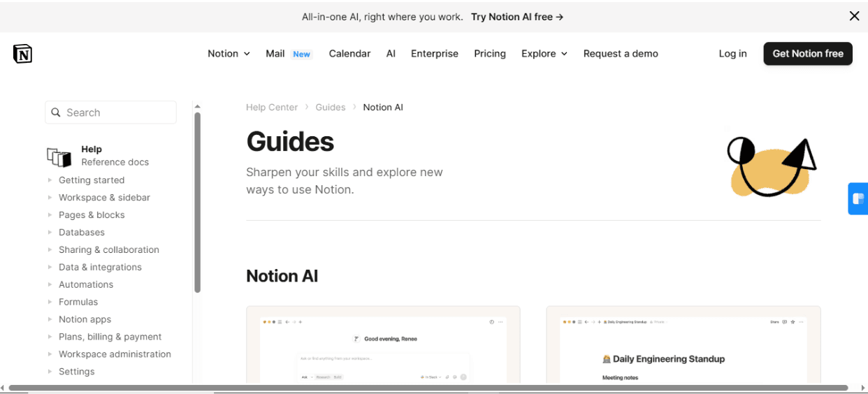Click the search magnifier icon
Viewport: 868px width, 394px height.
[x=56, y=112]
